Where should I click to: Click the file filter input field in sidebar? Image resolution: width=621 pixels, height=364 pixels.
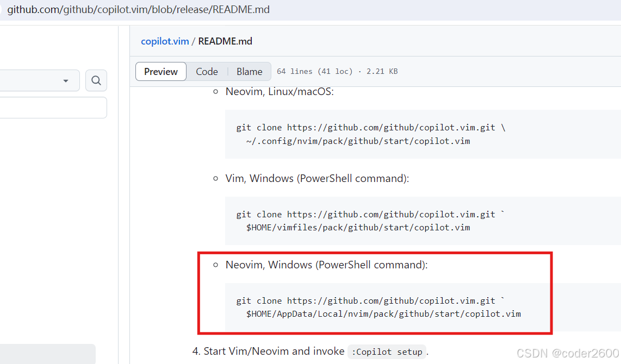click(53, 108)
